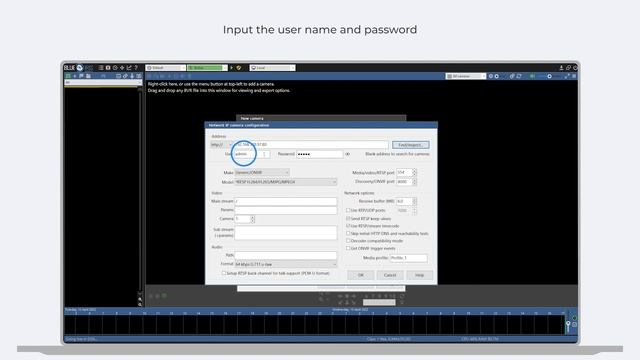
Task: Click the download arrow in clips panel toolbar
Action: click(x=132, y=76)
